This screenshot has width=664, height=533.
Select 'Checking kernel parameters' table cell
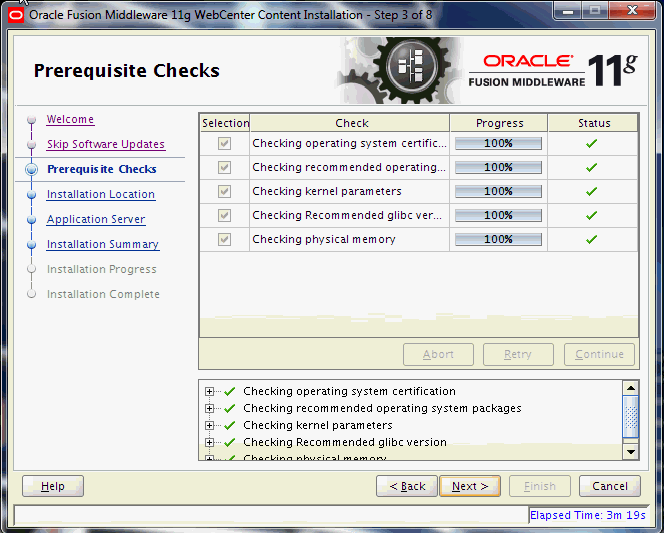pyautogui.click(x=349, y=191)
